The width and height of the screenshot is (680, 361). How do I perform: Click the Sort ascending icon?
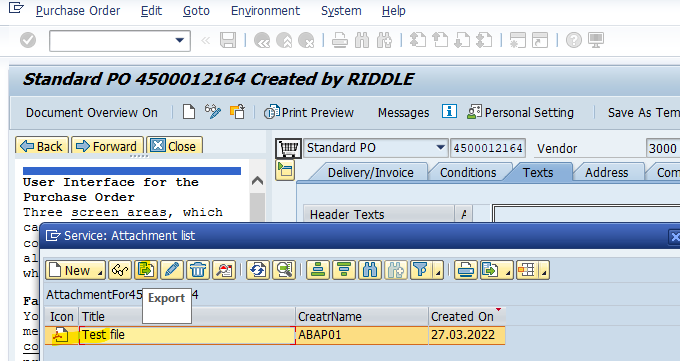tap(318, 270)
